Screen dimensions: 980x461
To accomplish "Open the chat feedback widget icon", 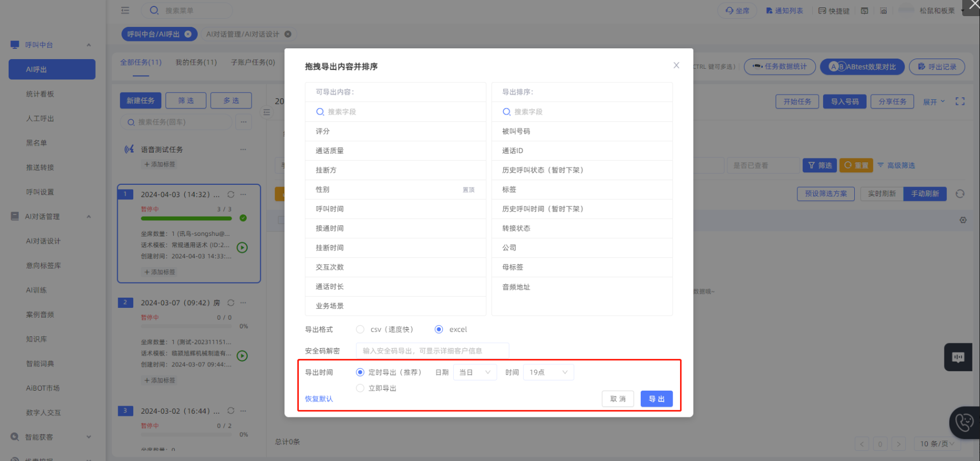I will click(958, 357).
